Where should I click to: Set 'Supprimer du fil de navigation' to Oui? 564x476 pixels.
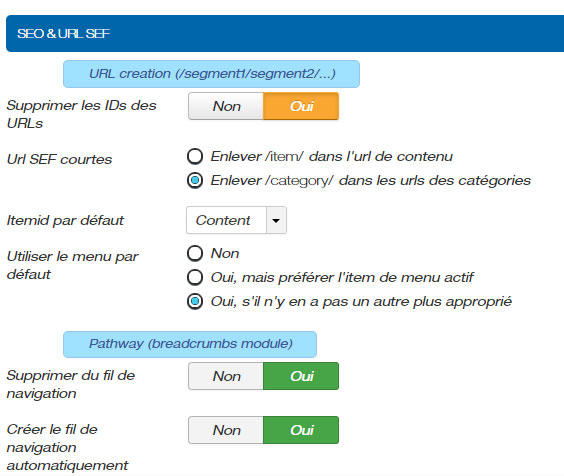(301, 376)
